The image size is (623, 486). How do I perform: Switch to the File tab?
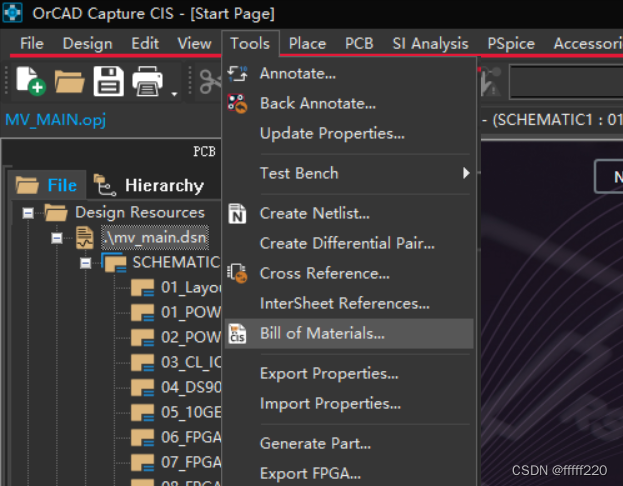47,184
